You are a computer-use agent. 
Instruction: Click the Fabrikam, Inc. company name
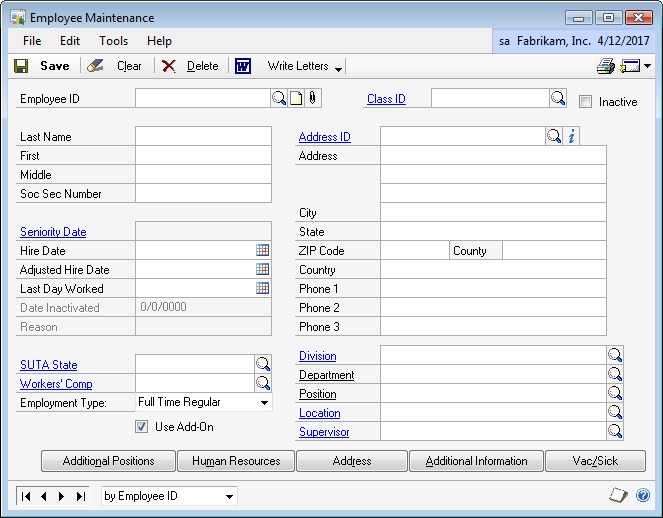click(553, 41)
